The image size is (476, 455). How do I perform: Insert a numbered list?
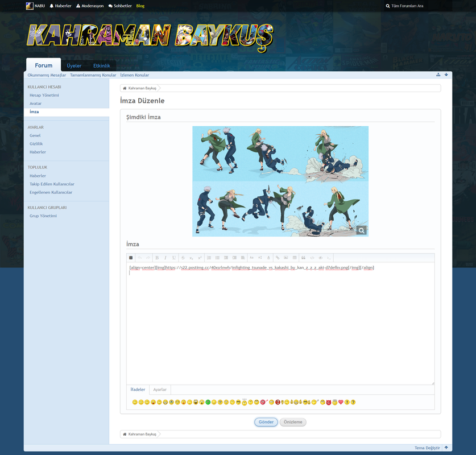click(x=209, y=258)
